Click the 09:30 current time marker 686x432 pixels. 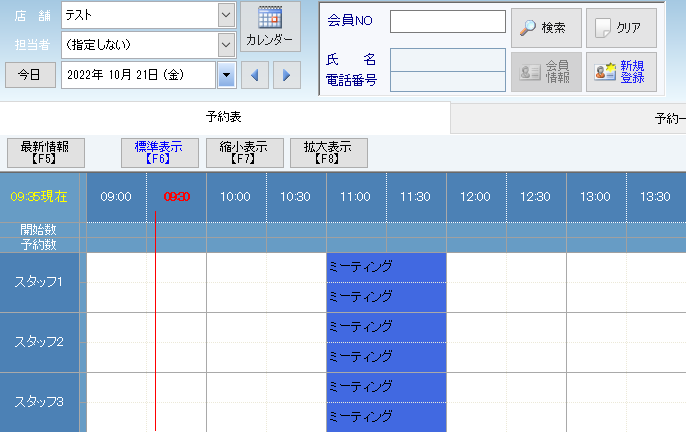coord(176,197)
